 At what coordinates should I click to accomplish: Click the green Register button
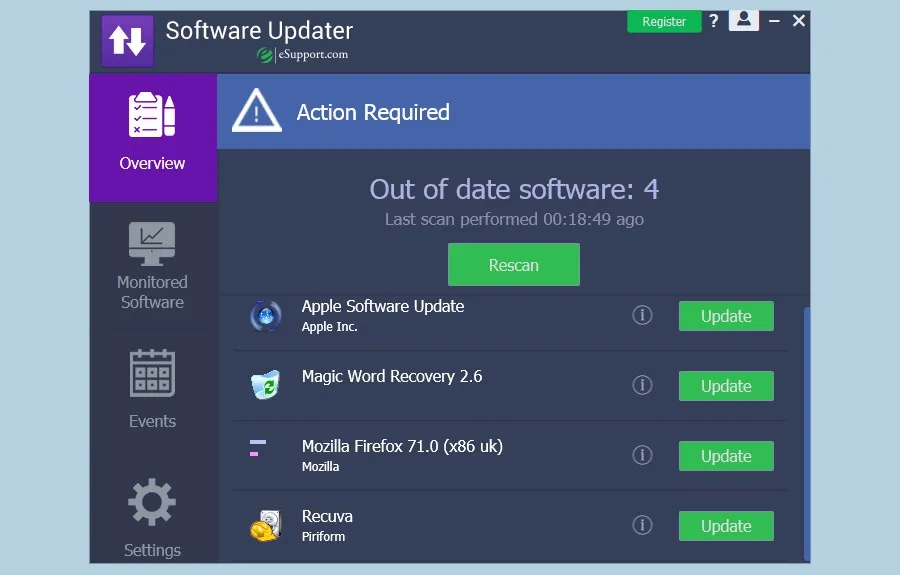point(664,22)
